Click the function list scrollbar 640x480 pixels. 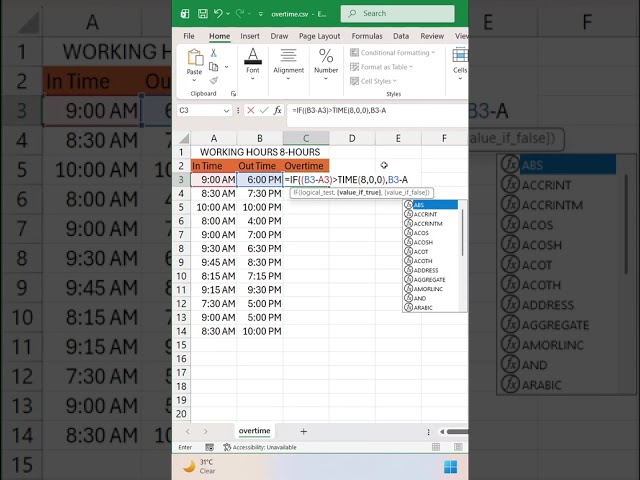pyautogui.click(x=462, y=233)
